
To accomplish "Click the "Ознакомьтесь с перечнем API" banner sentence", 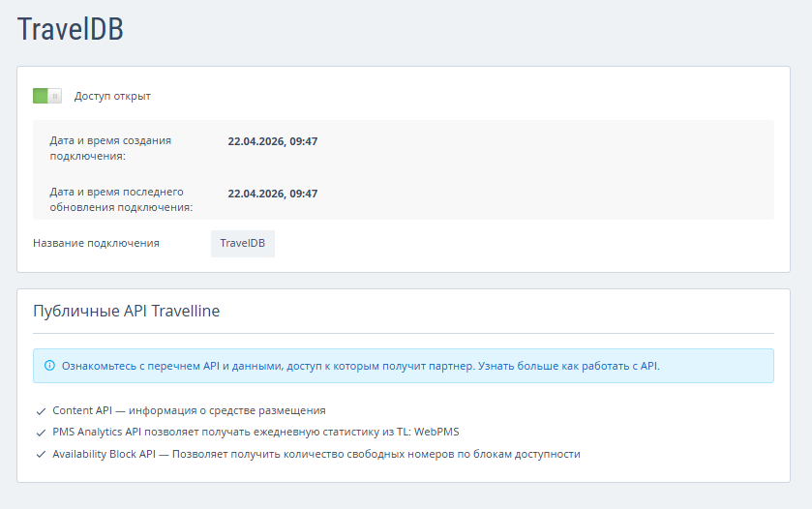I will click(268, 367).
